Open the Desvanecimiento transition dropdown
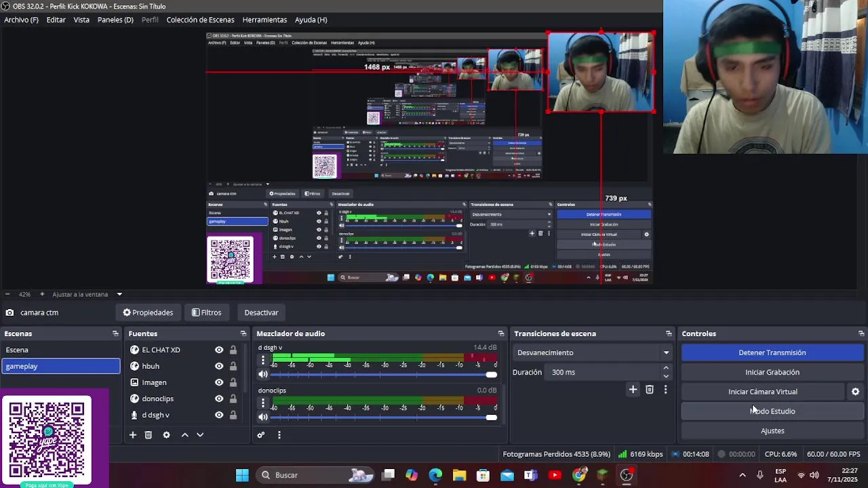This screenshot has height=488, width=868. coord(593,352)
